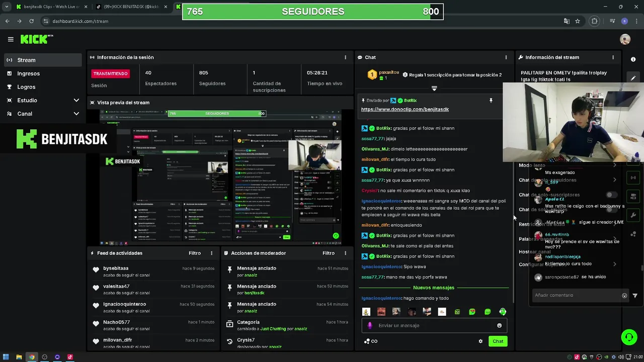Screen dimensions: 644x362
Task: Open TikTok Live Studio taskbar icon
Action: coord(70,357)
